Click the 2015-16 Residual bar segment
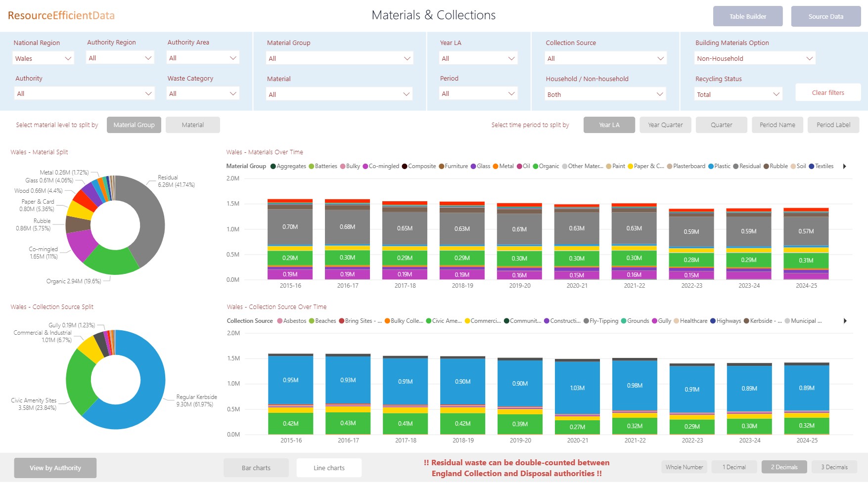Viewport: 868px width, 486px height. 290,227
